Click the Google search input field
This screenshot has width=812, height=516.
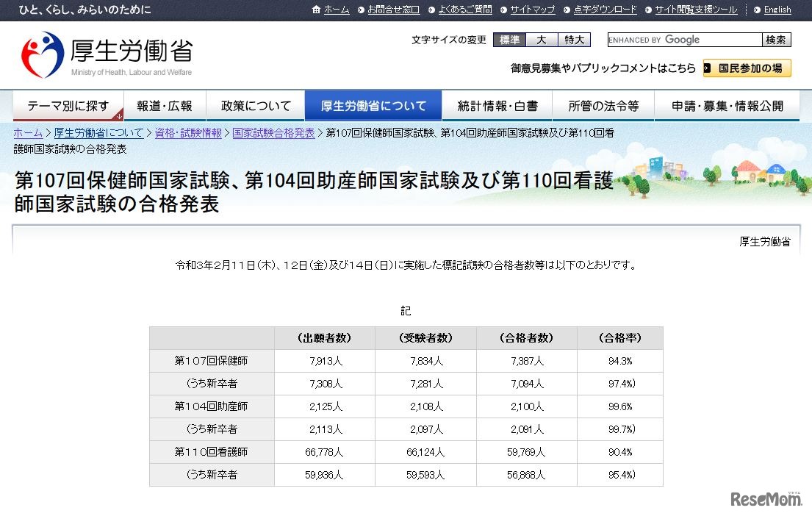pos(683,40)
